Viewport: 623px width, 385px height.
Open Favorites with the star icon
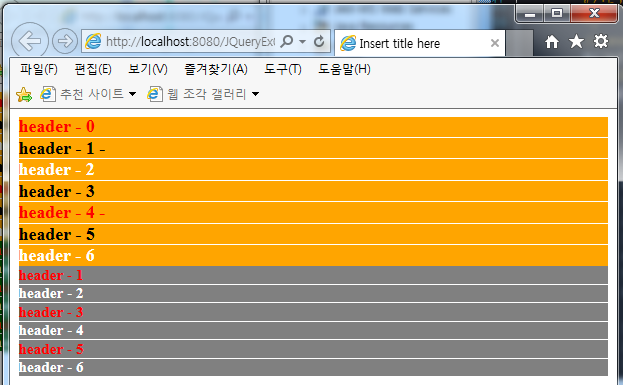576,41
